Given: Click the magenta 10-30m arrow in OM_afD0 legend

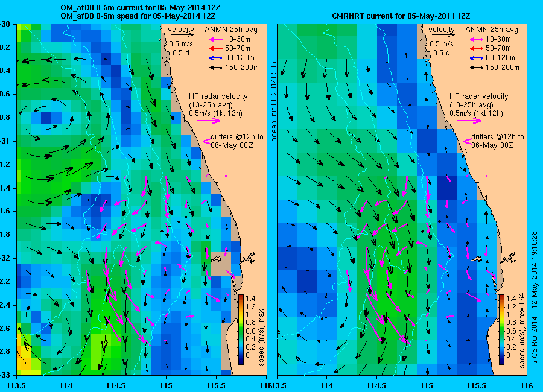Looking at the screenshot, I should pyautogui.click(x=216, y=39).
